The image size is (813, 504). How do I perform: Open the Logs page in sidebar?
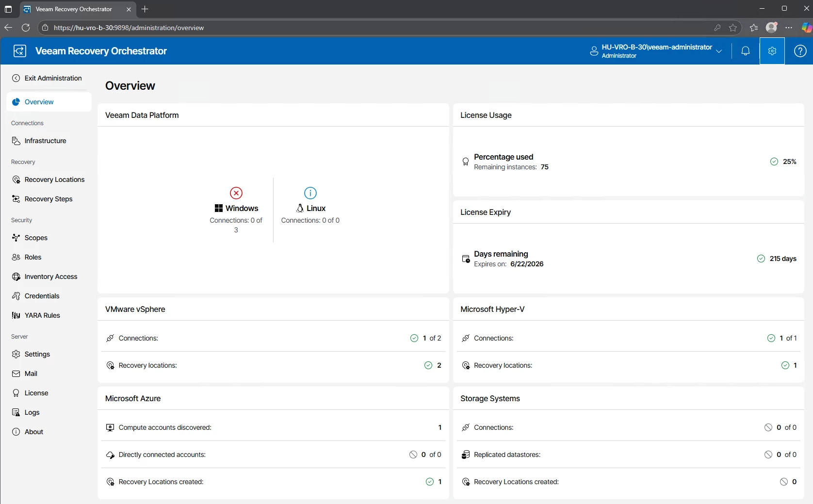pos(32,412)
